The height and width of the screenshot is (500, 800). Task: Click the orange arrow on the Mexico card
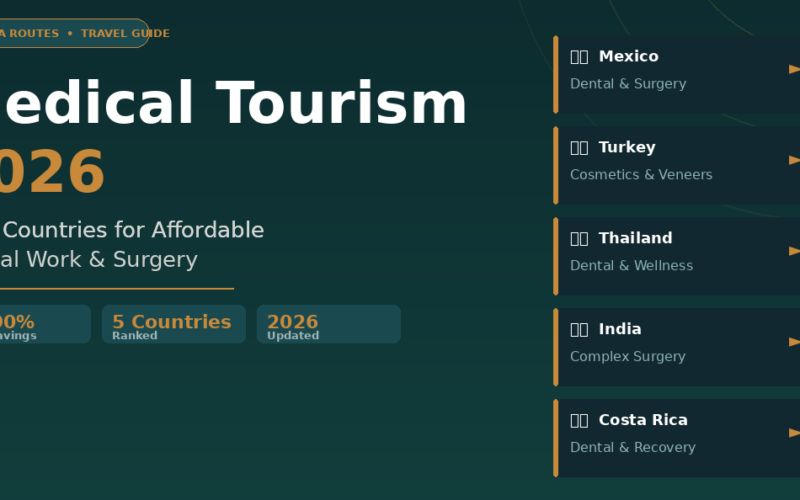(x=794, y=69)
